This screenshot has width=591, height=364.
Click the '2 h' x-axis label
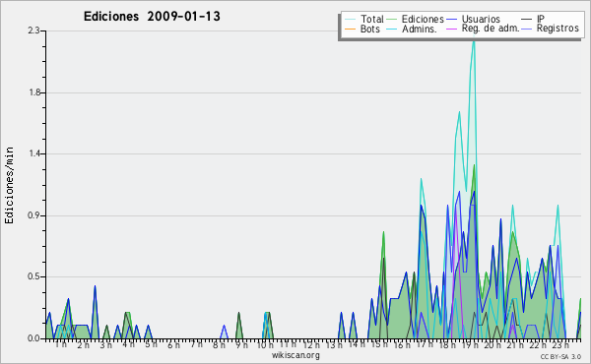(x=84, y=344)
